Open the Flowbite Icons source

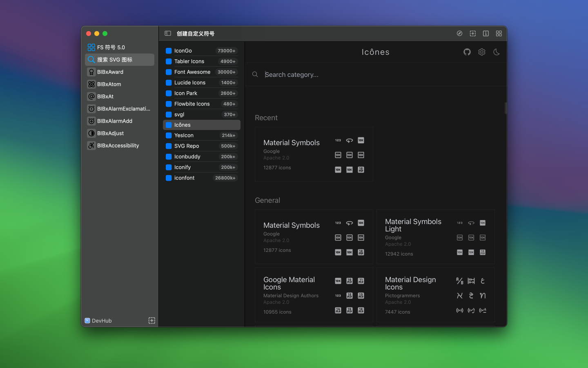point(202,104)
